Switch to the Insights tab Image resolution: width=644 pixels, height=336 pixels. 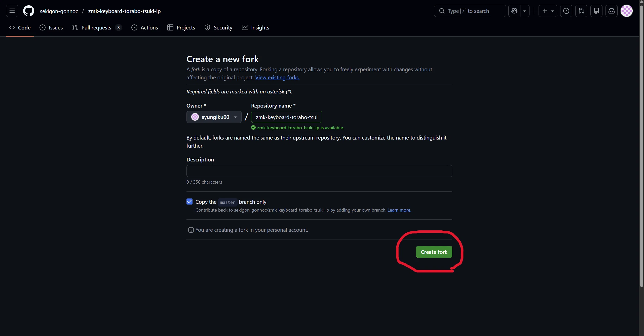[x=255, y=28]
